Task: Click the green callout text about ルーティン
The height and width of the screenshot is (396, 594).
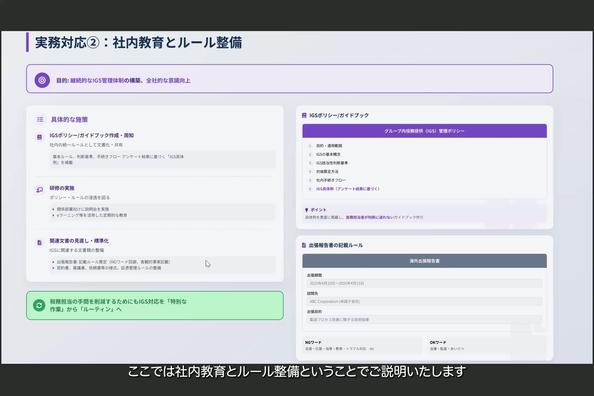Action: pos(118,305)
